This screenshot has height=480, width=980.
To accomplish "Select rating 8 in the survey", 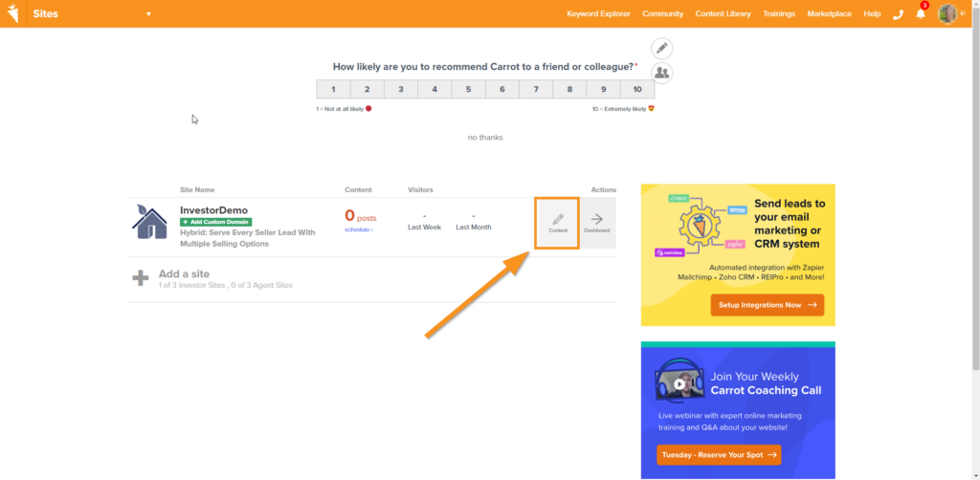I will coord(569,89).
